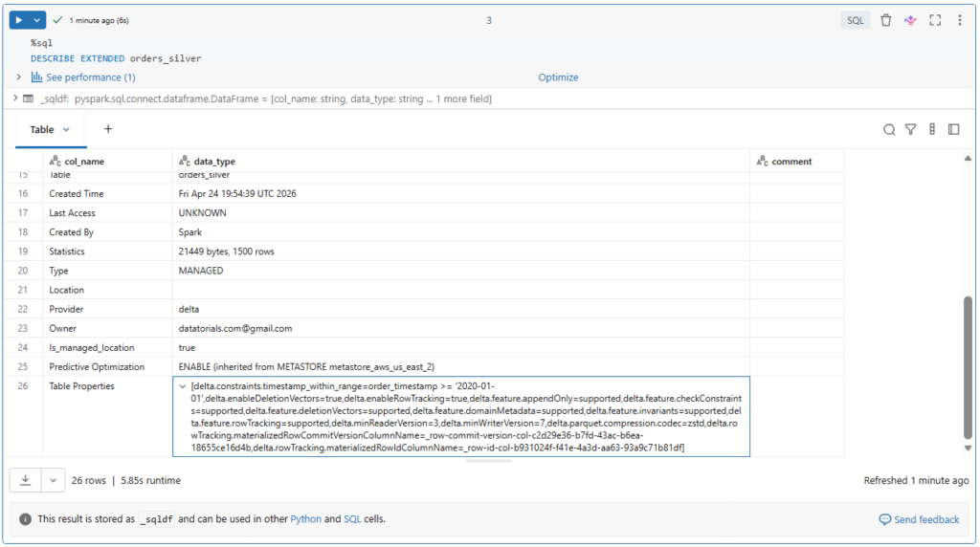The image size is (980, 547).
Task: Expand the _sqldf DataFrame schema row
Action: (14, 98)
